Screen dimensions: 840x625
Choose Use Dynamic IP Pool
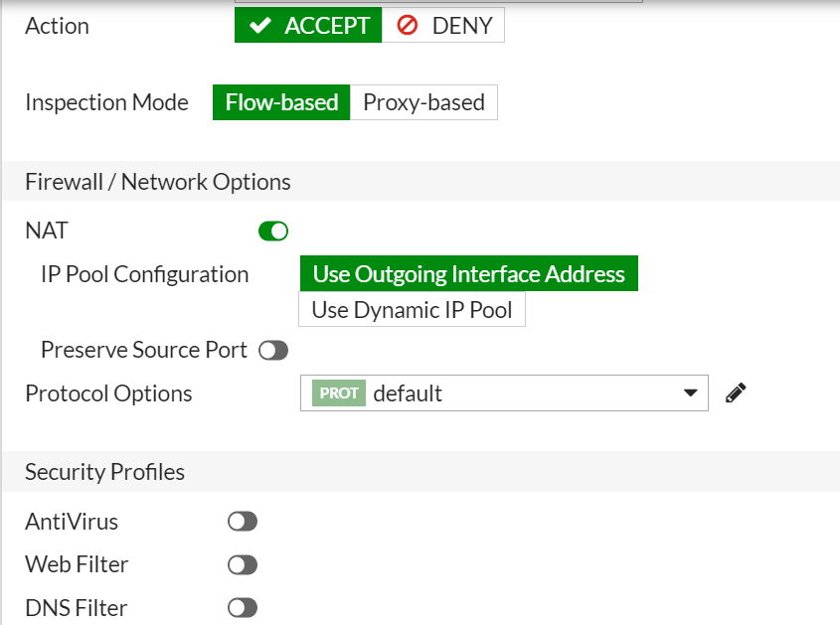pos(412,310)
